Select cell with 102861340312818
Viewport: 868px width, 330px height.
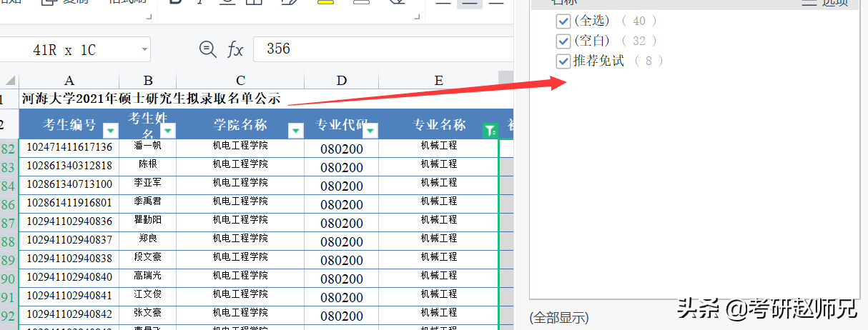tap(69, 166)
